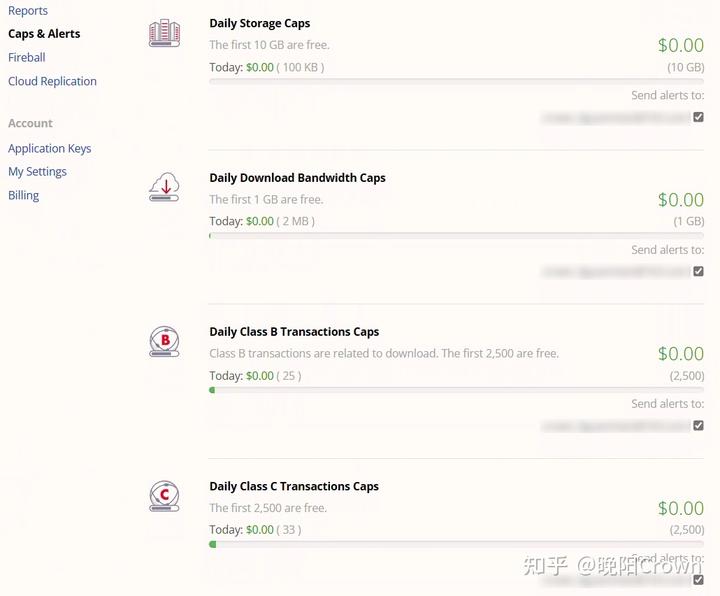Click the Download Bandwidth cloud icon
Viewport: 720px width, 596px height.
coord(164,187)
